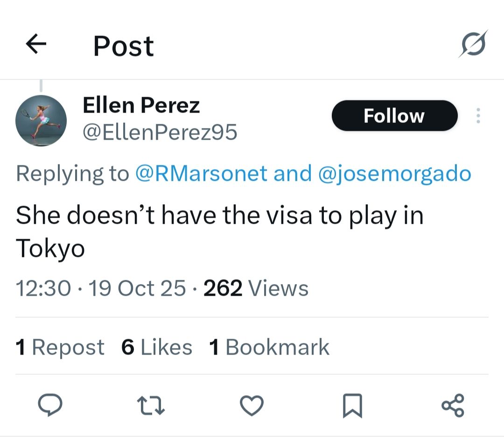The image size is (504, 441).
Task: Open the reply composer with the speech bubble icon
Action: 50,405
